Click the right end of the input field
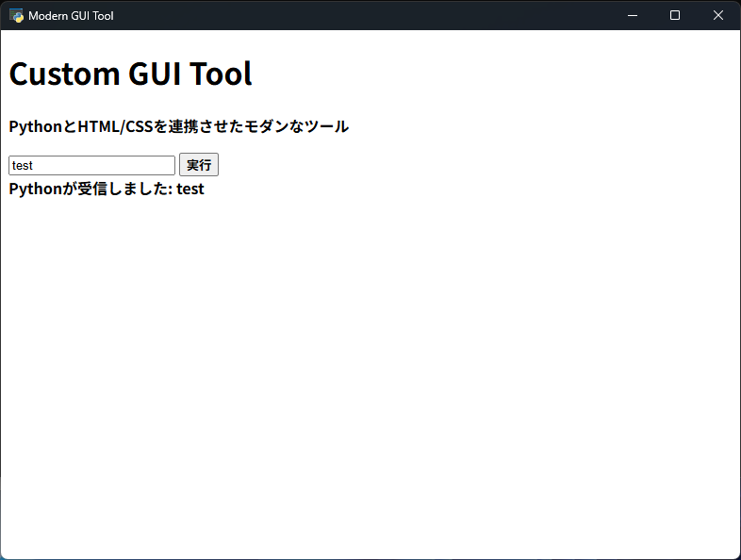The height and width of the screenshot is (560, 741). coord(168,165)
